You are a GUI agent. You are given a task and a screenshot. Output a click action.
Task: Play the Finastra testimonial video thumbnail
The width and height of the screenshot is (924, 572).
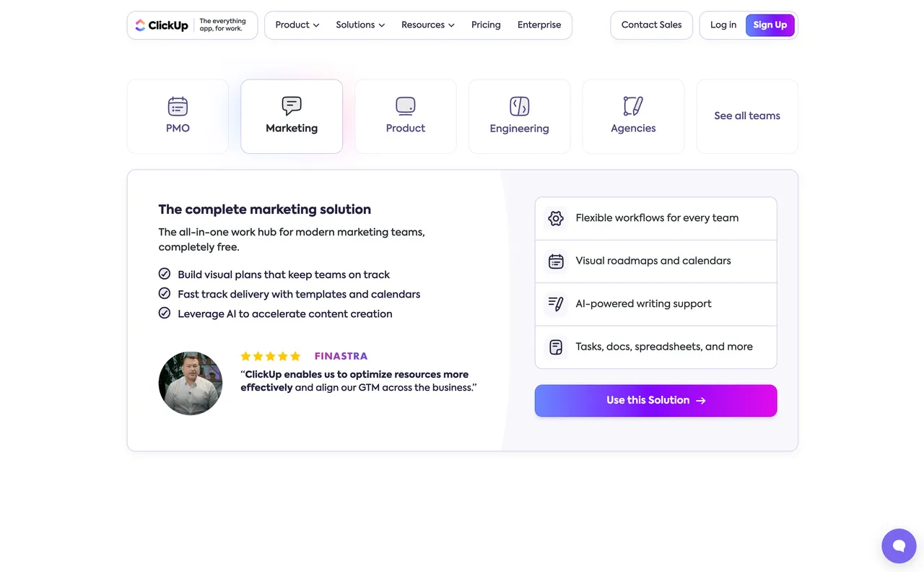191,383
